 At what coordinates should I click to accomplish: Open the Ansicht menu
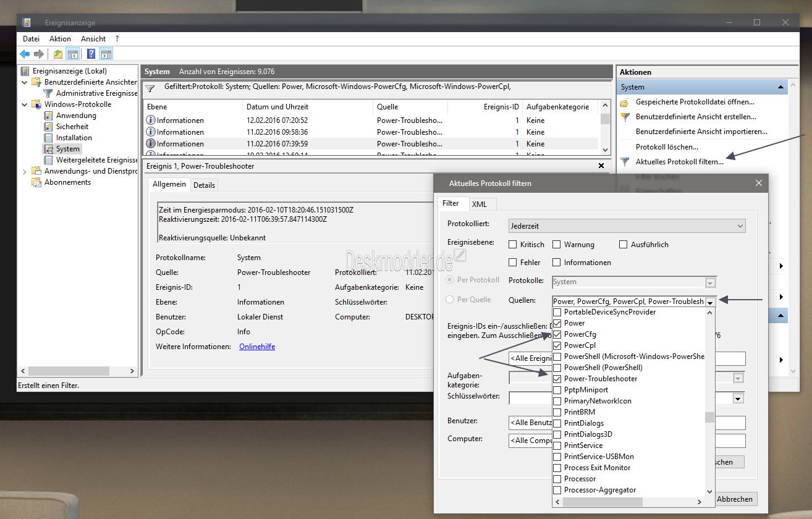[93, 39]
